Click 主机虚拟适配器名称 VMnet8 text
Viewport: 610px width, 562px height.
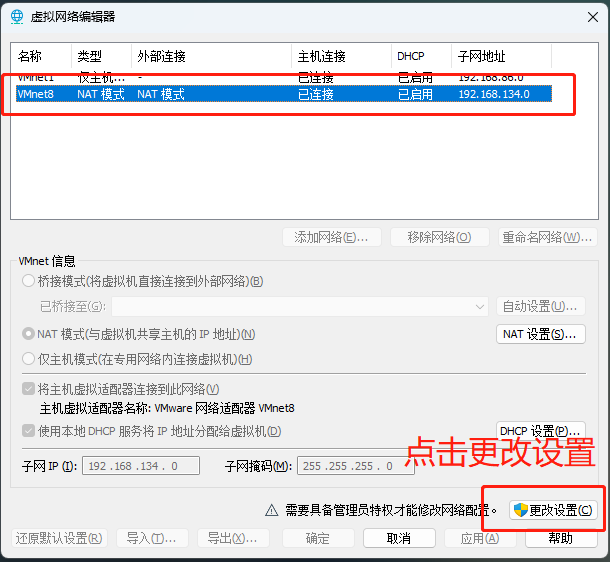[167, 408]
